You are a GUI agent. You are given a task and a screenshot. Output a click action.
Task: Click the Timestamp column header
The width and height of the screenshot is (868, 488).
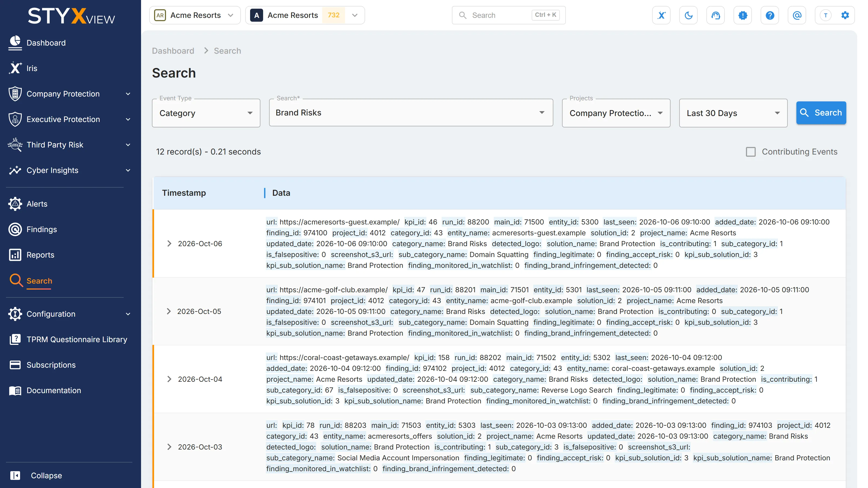[184, 193]
